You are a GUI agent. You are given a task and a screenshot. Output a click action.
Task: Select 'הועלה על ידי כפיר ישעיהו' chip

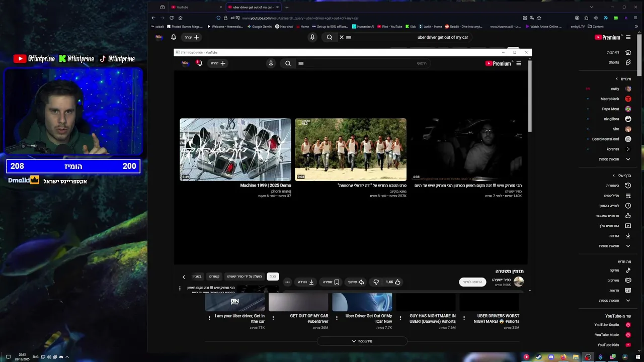(244, 277)
